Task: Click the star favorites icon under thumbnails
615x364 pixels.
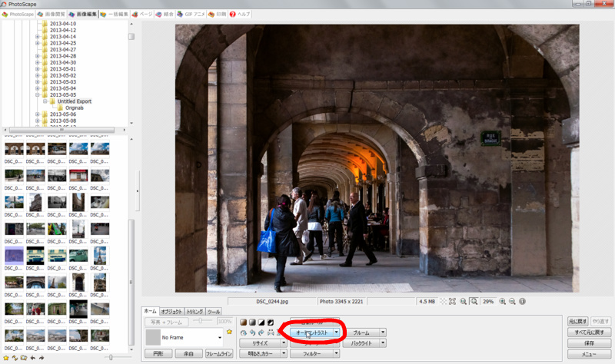Action: pos(6,358)
